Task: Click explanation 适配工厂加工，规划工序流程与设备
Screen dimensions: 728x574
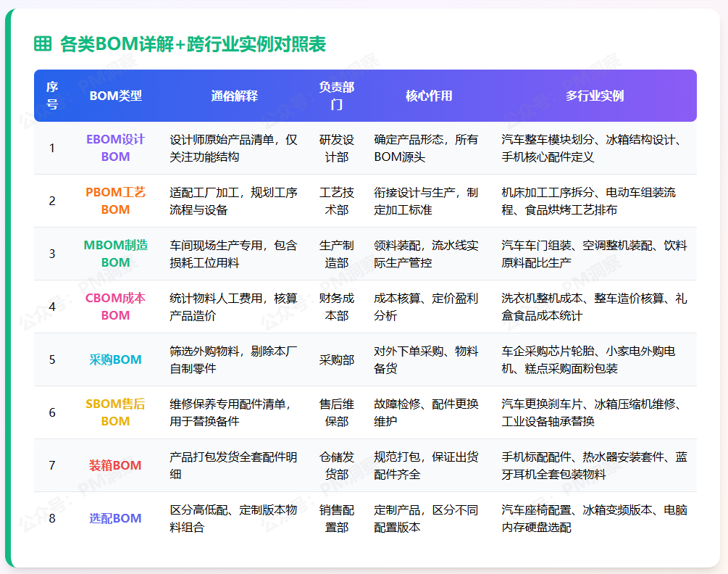Action: coord(233,201)
